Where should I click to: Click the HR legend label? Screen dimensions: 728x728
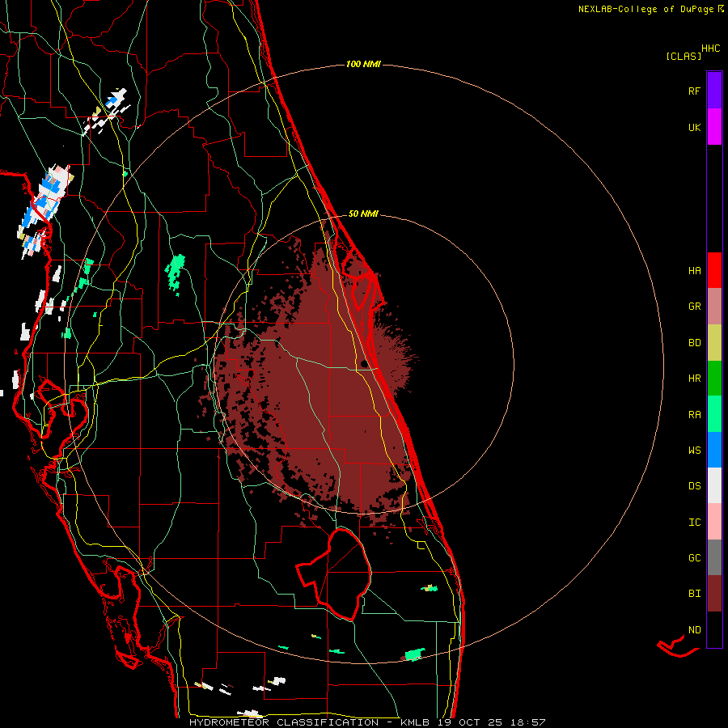pyautogui.click(x=694, y=379)
